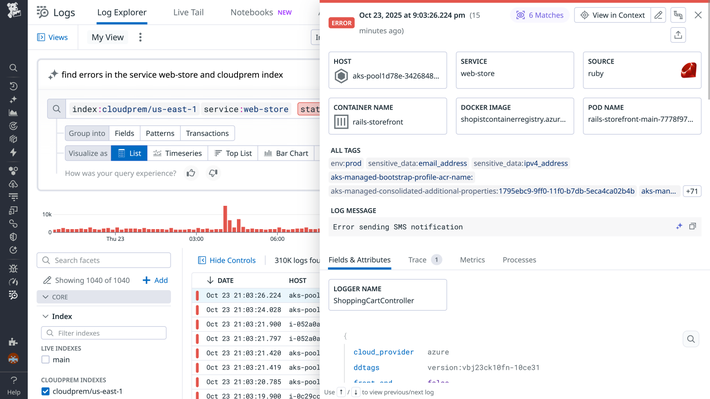This screenshot has width=710, height=399.
Task: Open the Processes tab
Action: [519, 260]
